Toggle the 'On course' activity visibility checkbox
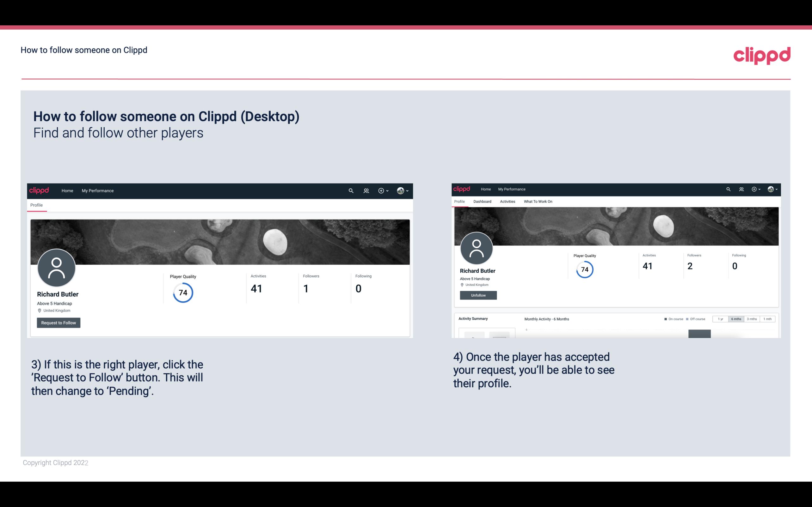Viewport: 812px width, 507px height. pos(665,319)
